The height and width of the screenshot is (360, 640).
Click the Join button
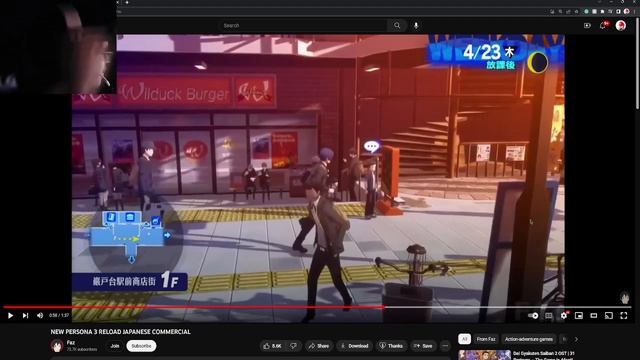(115, 346)
